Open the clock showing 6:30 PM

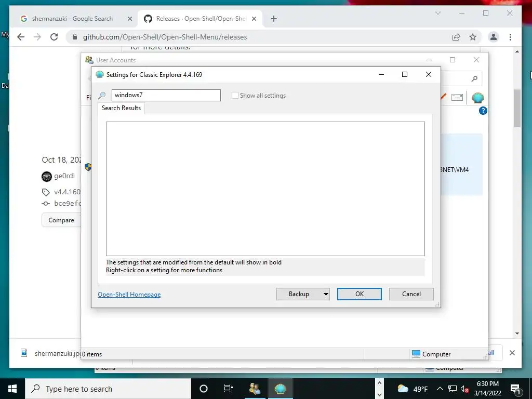(x=487, y=389)
